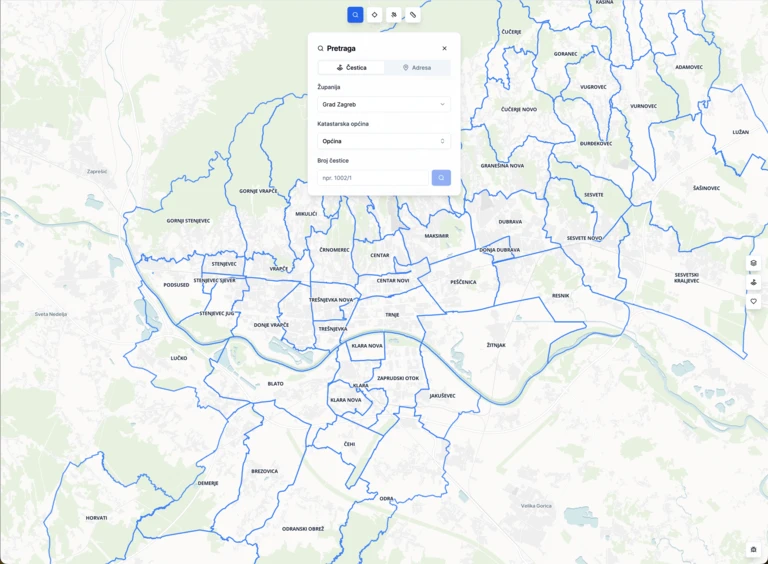Click the ŽITNJAK cadastral area on map
Image resolution: width=768 pixels, height=564 pixels.
click(496, 345)
